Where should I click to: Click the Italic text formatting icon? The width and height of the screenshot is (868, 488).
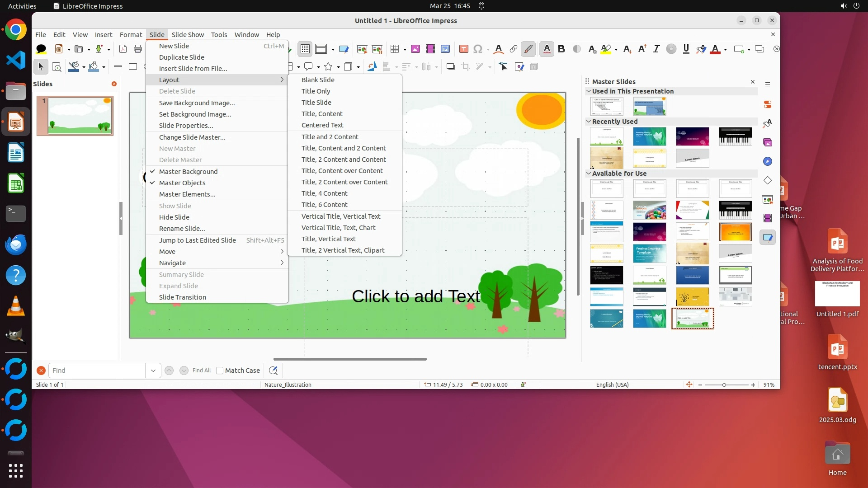tap(656, 49)
